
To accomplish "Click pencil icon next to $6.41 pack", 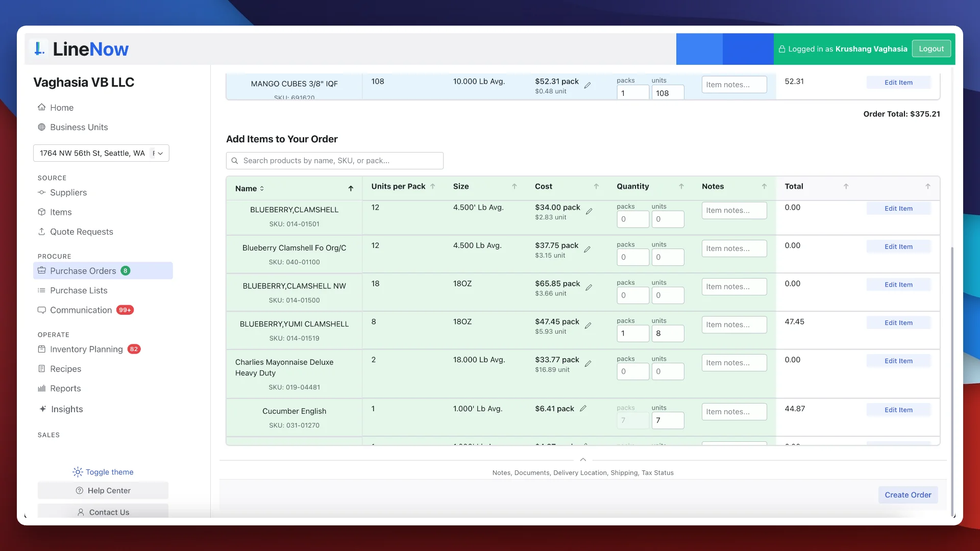I will point(583,409).
